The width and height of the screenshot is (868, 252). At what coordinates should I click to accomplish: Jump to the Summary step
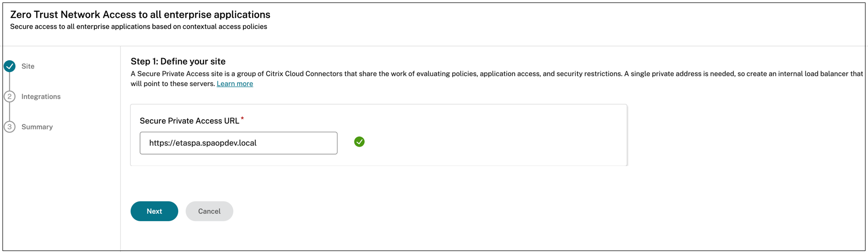click(37, 127)
